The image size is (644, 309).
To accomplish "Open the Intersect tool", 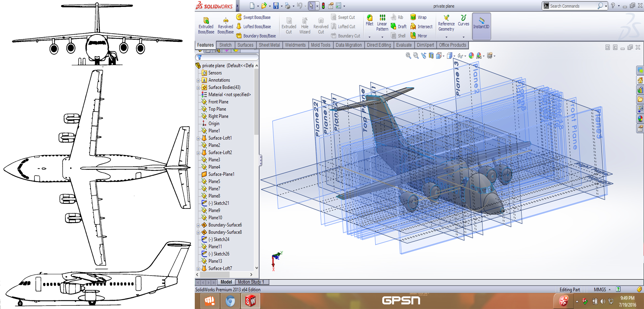I will point(421,27).
